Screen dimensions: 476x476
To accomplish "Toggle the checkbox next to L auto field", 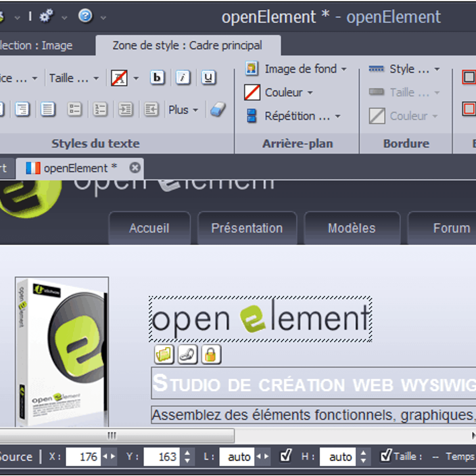I will (286, 456).
